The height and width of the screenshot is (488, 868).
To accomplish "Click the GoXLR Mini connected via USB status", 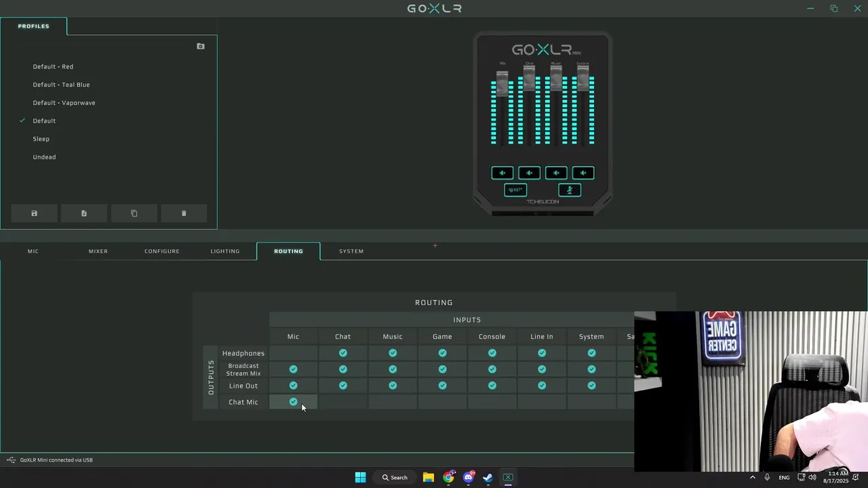I will coord(56,460).
